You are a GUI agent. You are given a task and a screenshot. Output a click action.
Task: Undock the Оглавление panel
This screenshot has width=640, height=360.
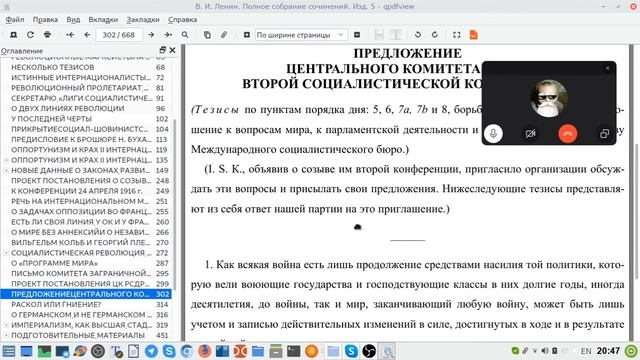click(162, 50)
